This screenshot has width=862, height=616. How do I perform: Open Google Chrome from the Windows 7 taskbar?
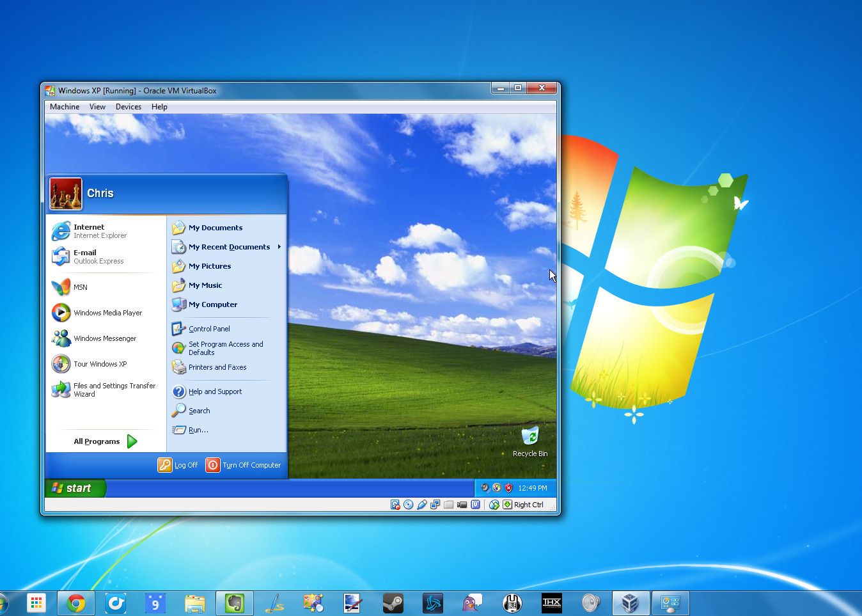[x=76, y=603]
